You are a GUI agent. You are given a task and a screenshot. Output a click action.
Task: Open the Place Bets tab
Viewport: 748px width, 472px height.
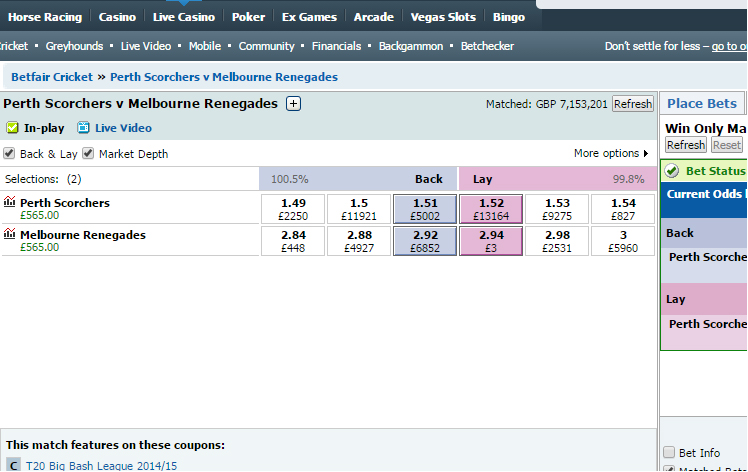[x=702, y=104]
